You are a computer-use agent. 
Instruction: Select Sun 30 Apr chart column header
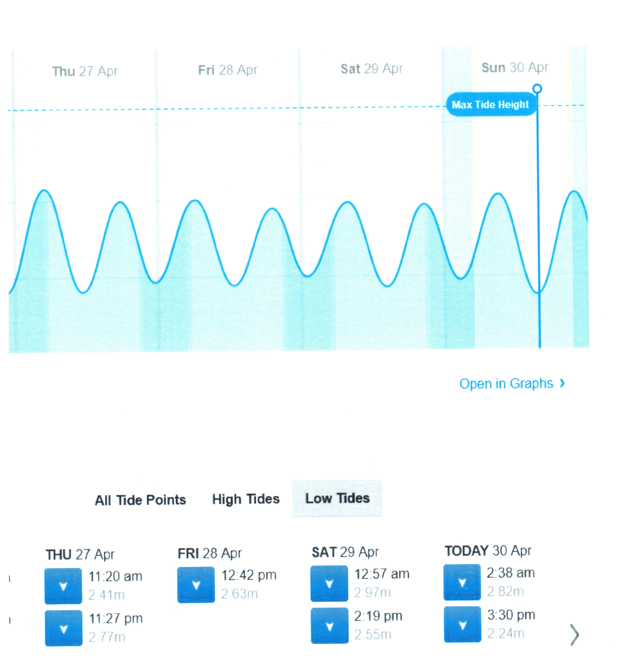[x=515, y=68]
